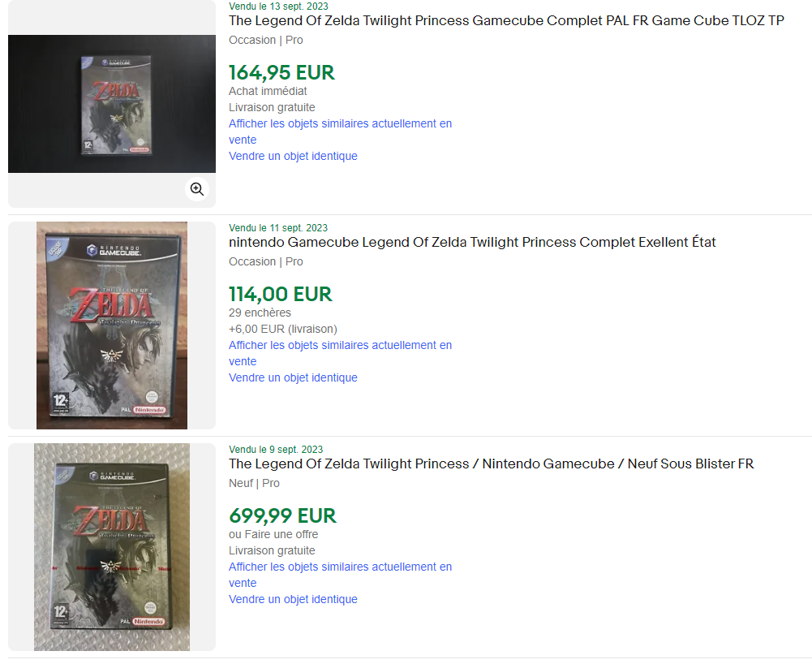
Task: Click the 114,00 EUR price
Action: [x=281, y=295]
